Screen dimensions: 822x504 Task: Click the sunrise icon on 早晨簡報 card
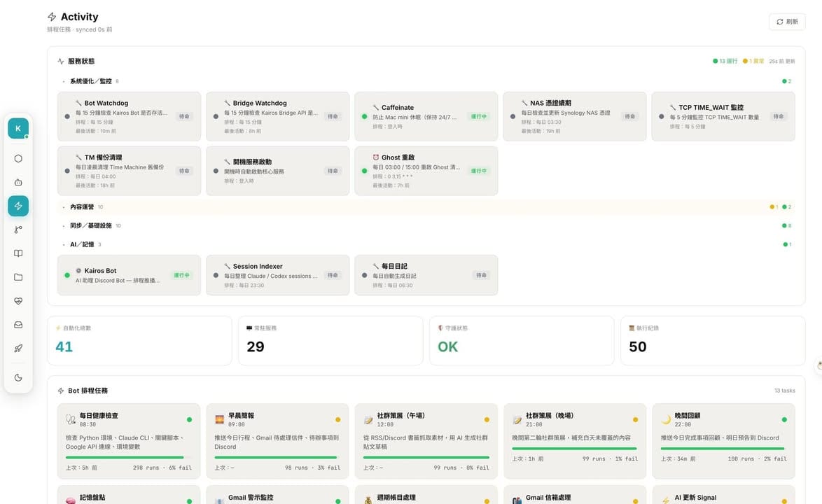click(220, 419)
